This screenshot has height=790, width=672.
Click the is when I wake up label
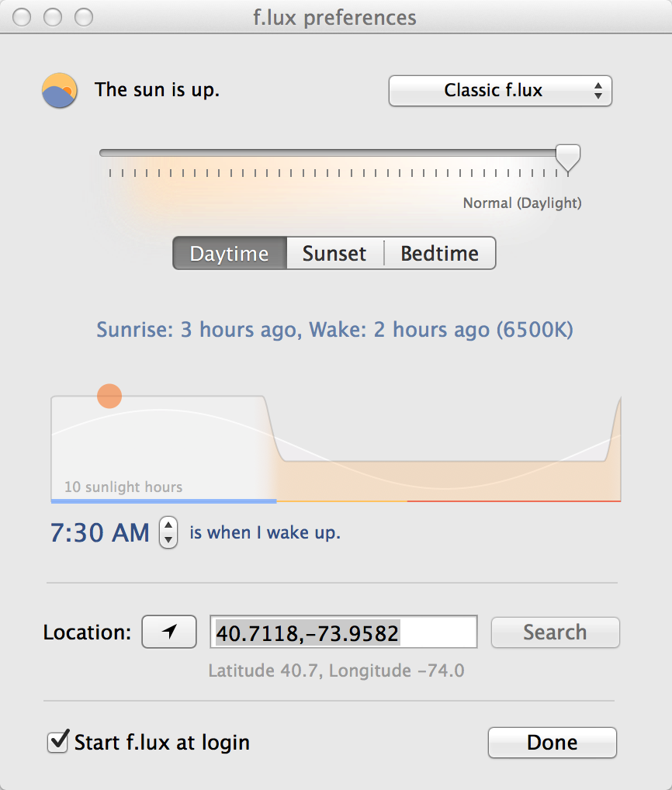tap(265, 532)
